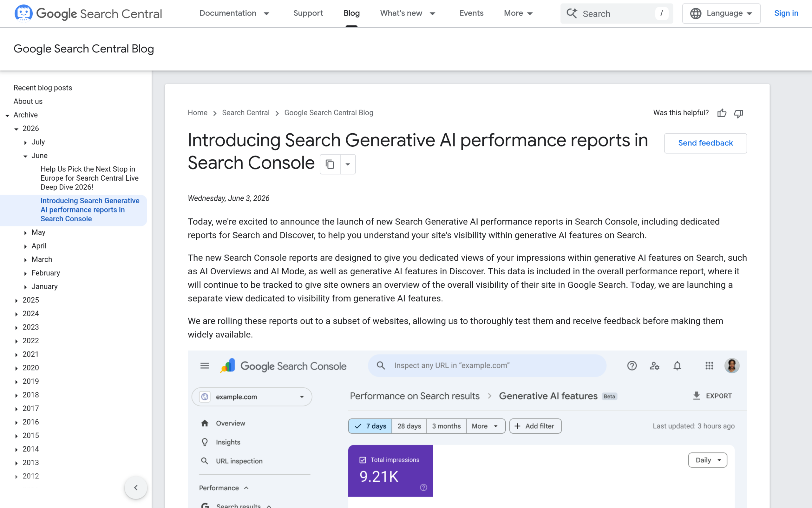Expand the January month node
Image resolution: width=812 pixels, height=508 pixels.
click(25, 287)
